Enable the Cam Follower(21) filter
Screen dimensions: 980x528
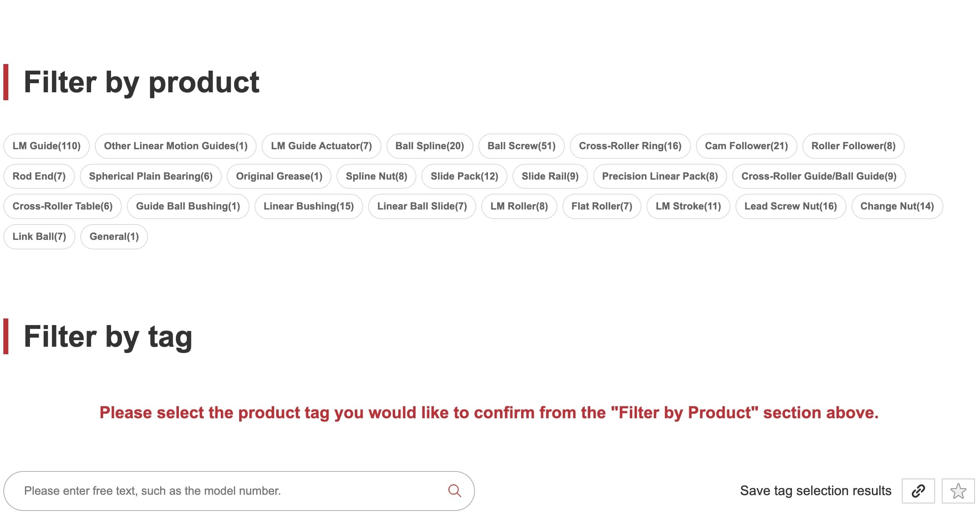pos(746,146)
